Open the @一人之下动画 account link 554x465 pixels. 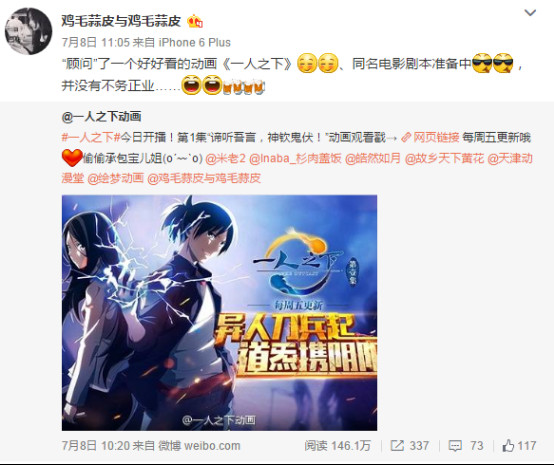pos(101,117)
